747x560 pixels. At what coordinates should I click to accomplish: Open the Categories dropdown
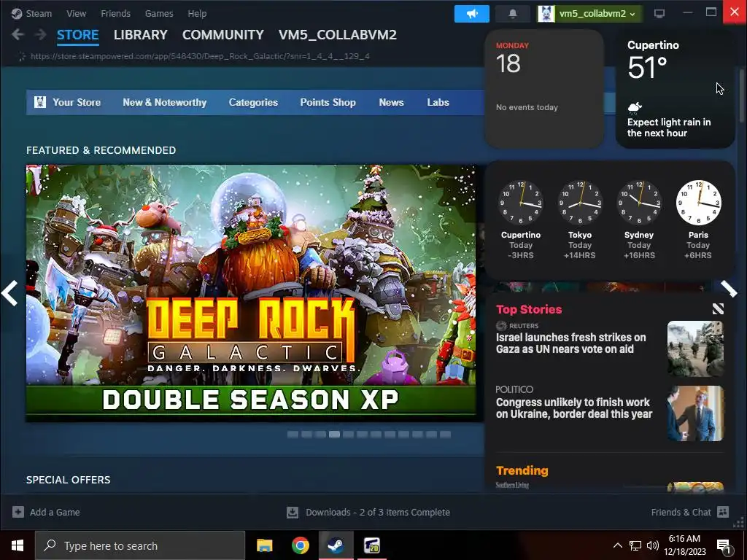tap(253, 102)
